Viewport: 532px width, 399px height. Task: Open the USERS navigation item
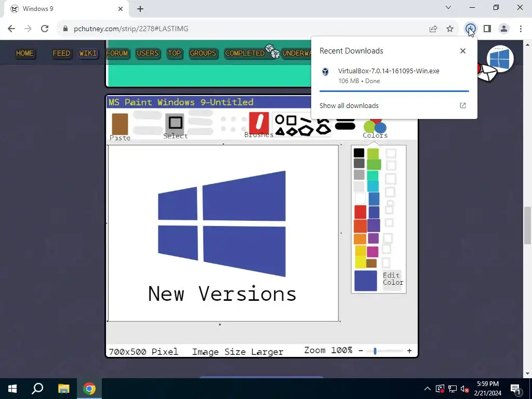(148, 54)
